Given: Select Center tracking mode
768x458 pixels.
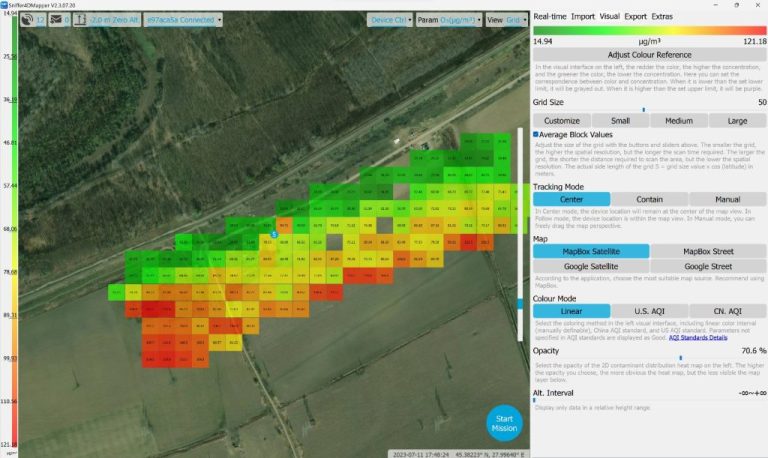Looking at the screenshot, I should pos(571,200).
